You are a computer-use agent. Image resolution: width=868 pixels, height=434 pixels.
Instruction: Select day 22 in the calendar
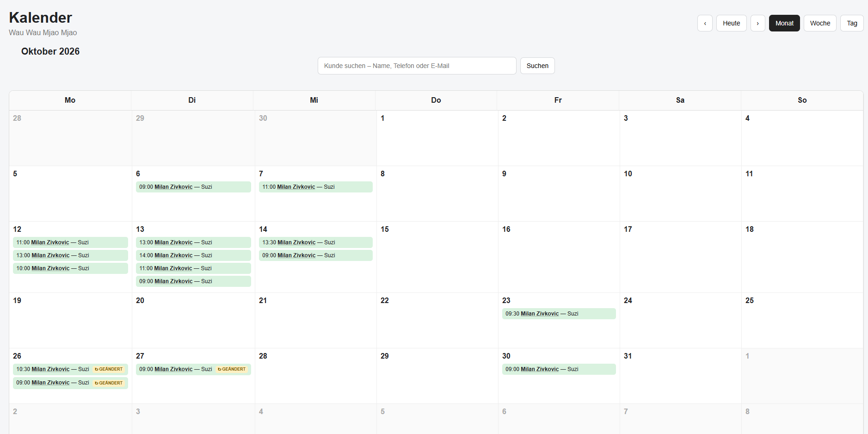point(437,320)
